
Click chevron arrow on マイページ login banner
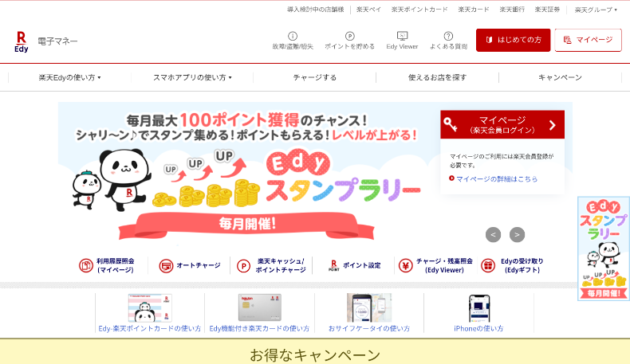click(x=553, y=125)
